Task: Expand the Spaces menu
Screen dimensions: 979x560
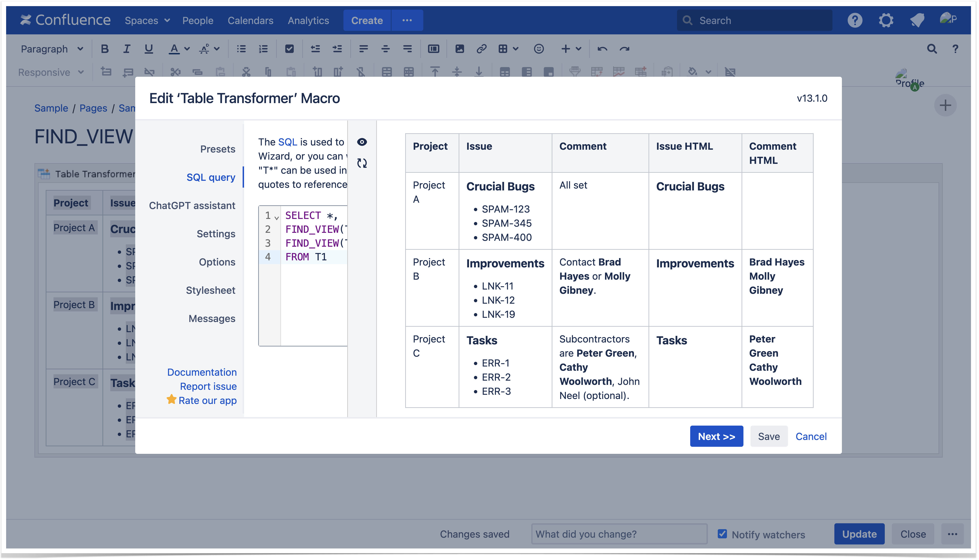Action: [147, 20]
